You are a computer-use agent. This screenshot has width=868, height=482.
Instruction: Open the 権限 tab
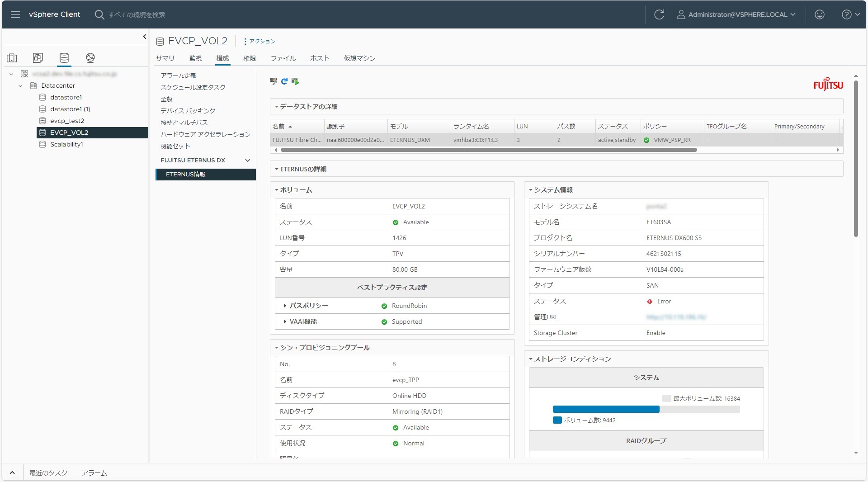tap(250, 58)
